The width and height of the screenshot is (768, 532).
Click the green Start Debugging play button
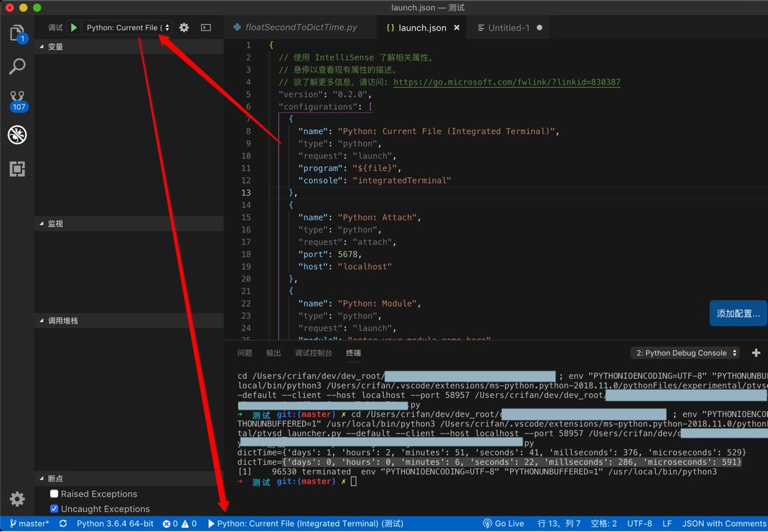pyautogui.click(x=74, y=28)
